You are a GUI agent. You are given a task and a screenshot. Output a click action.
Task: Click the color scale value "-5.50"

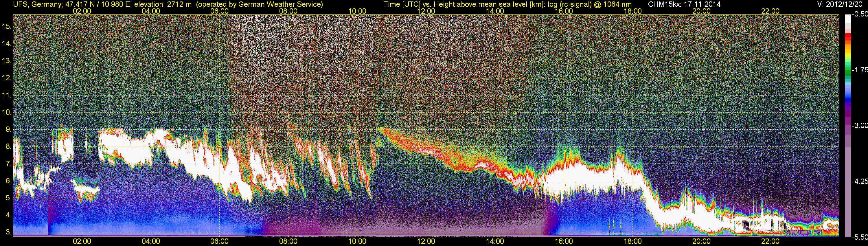coord(860,237)
